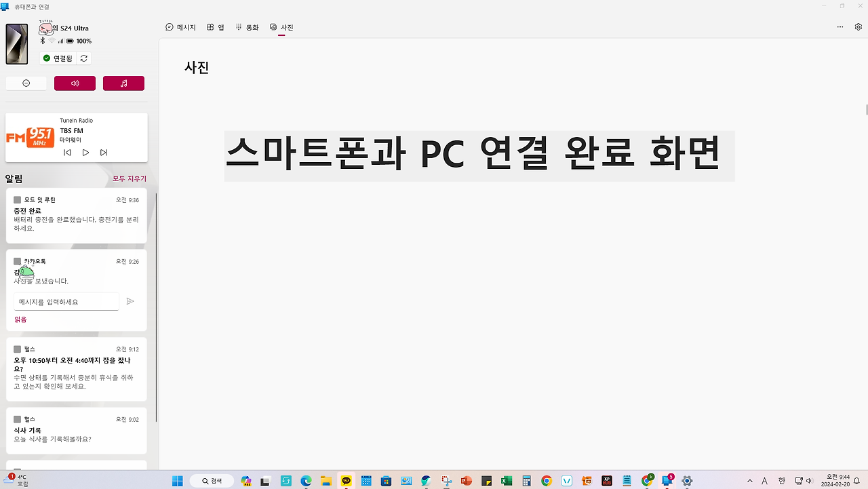Viewport: 868px width, 489px height.
Task: Open Phone Link settings with gear icon
Action: (x=858, y=26)
